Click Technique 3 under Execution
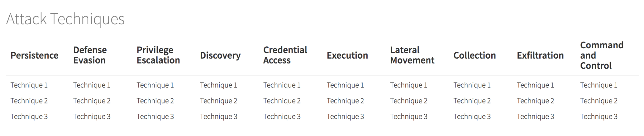 coord(345,117)
